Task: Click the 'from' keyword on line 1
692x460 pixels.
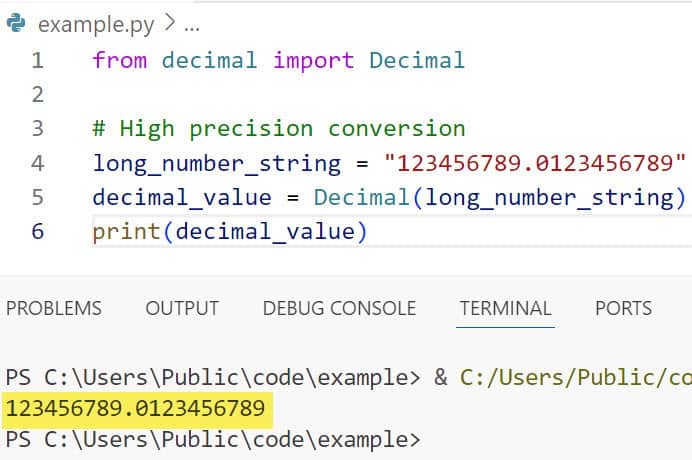Action: pyautogui.click(x=119, y=60)
